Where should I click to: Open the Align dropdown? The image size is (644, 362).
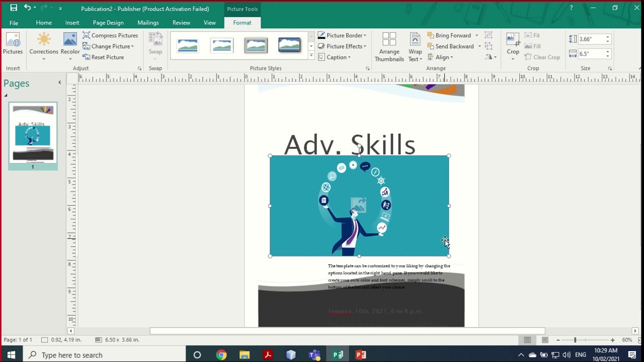coord(440,57)
